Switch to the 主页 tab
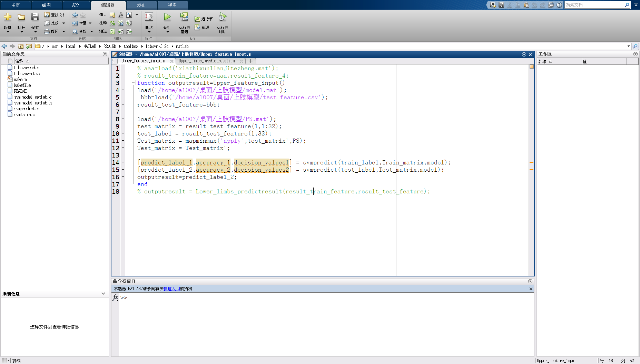640x364 pixels. tap(16, 5)
